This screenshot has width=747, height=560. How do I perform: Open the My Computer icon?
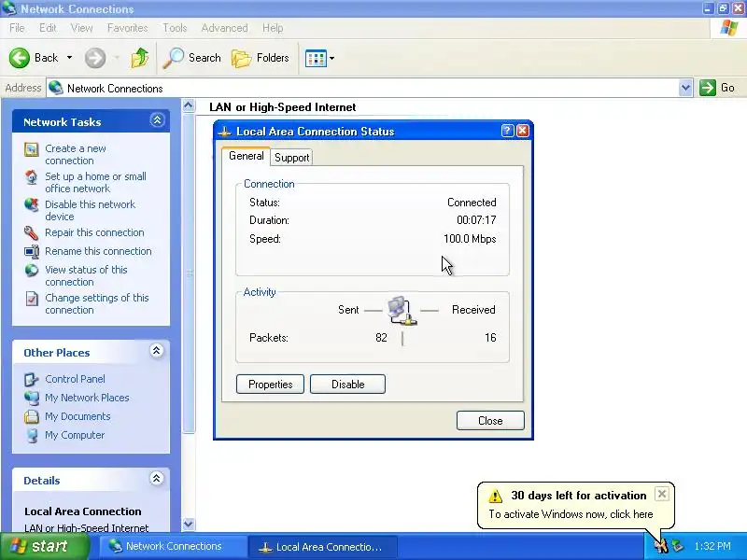32,435
